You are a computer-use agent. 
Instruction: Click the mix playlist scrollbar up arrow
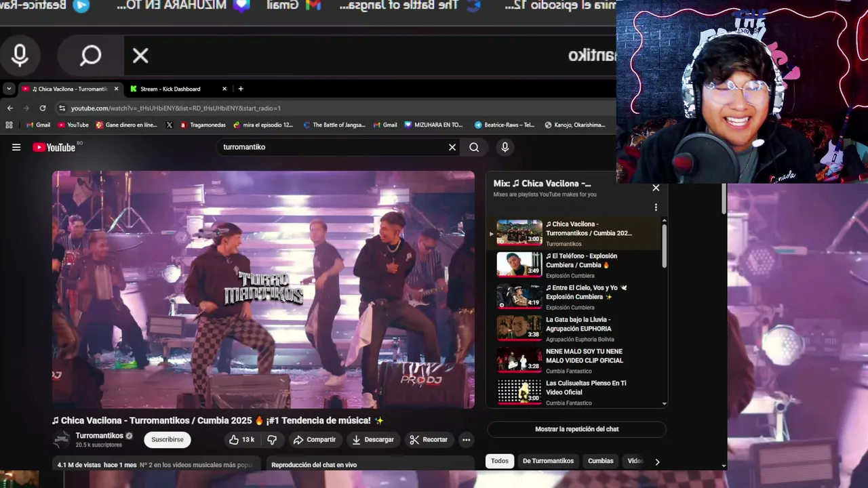(x=664, y=221)
